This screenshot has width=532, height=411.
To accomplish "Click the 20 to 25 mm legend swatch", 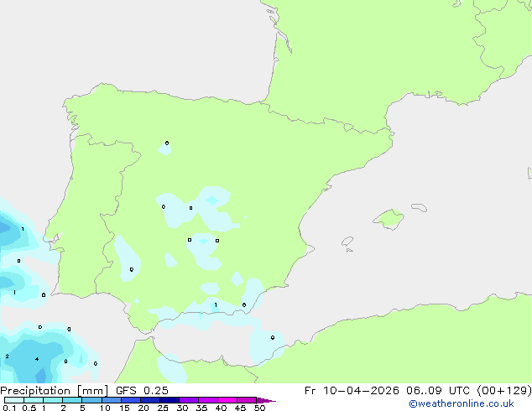I will (x=150, y=400).
